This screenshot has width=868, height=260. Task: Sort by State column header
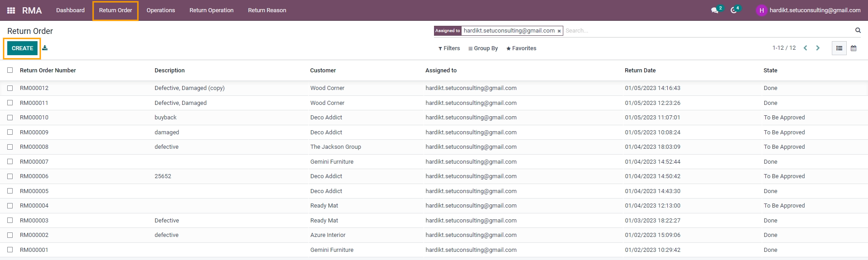770,71
